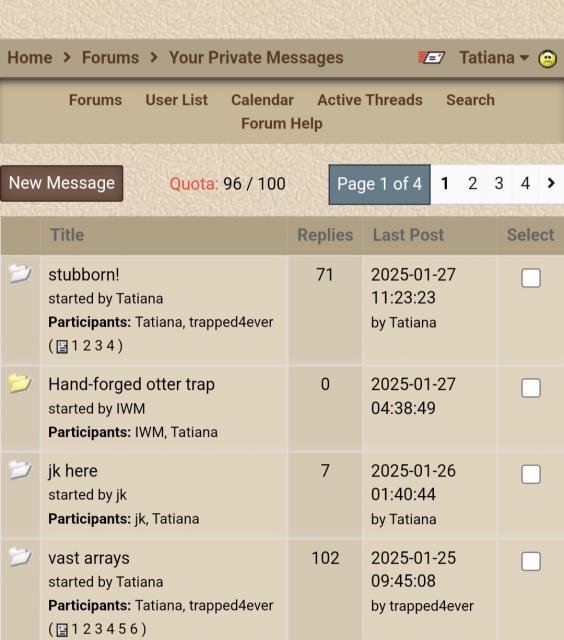Image resolution: width=564 pixels, height=640 pixels.
Task: Click the yellow smiley avatar icon
Action: pyautogui.click(x=548, y=58)
